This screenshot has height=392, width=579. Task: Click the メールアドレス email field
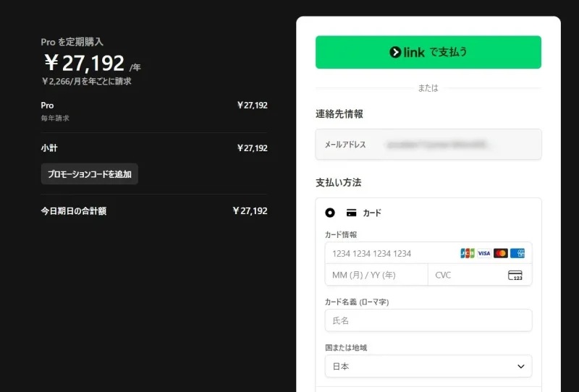click(x=428, y=145)
